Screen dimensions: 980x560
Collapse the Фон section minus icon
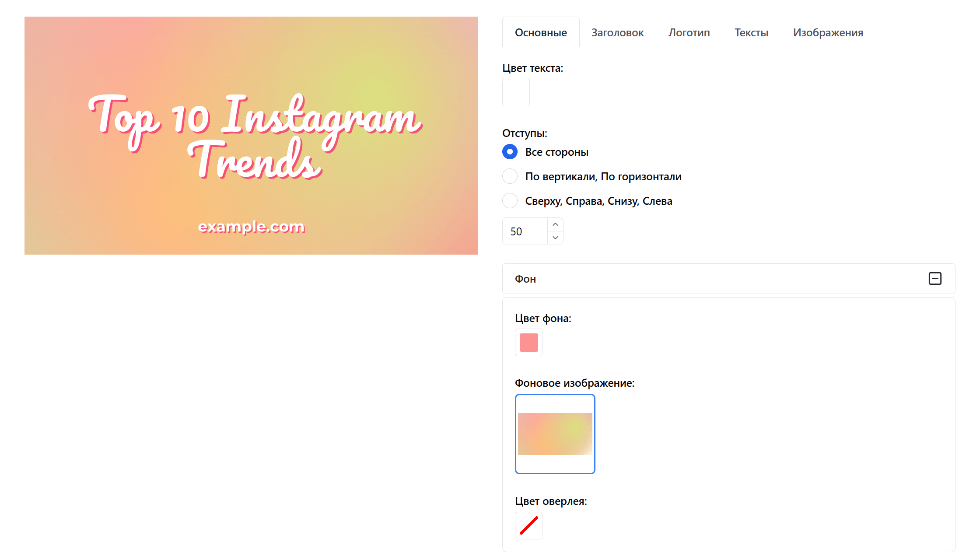(934, 279)
